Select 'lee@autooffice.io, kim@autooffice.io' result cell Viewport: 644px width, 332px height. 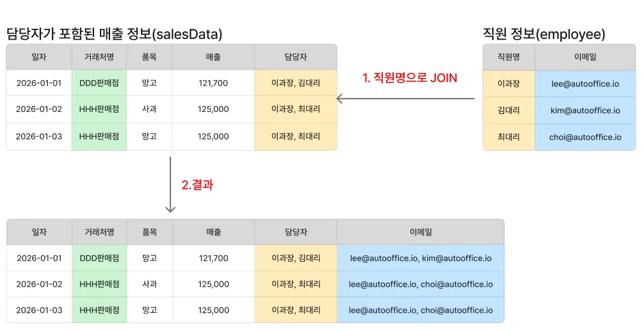pos(420,258)
